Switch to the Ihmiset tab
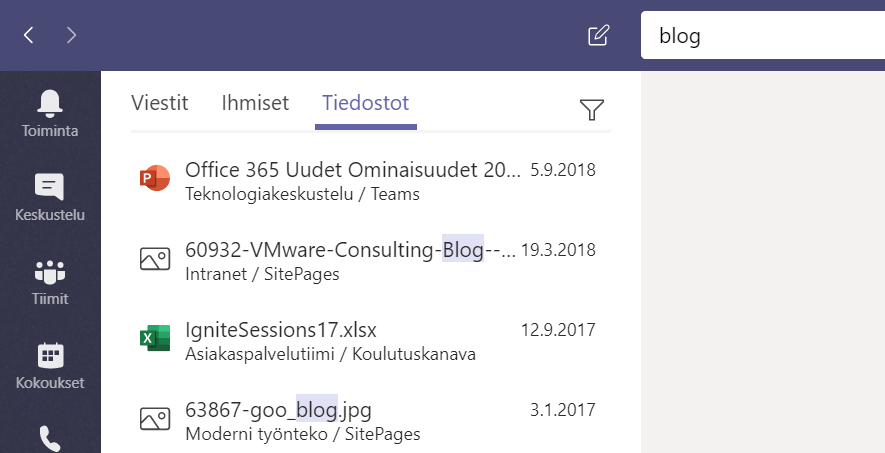Viewport: 885px width, 453px height. [255, 102]
